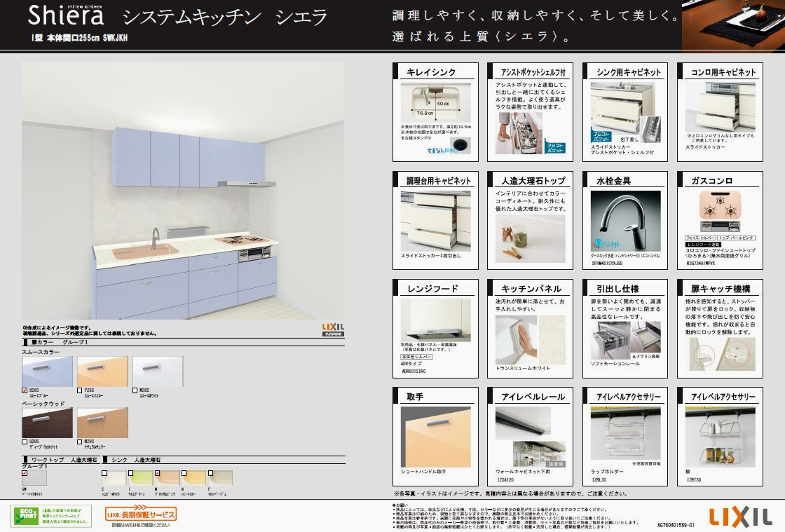Click the black レンジフード連動 badge

tap(702, 244)
